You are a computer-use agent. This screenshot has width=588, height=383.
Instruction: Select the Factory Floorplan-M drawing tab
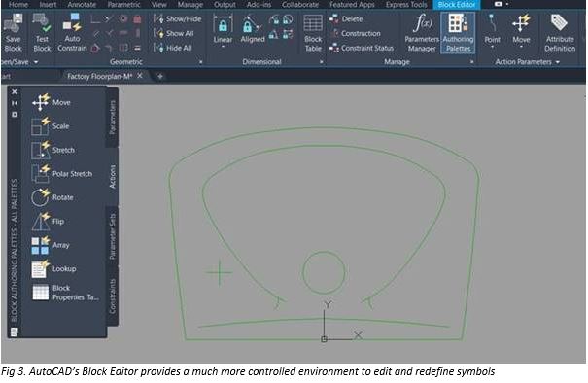click(99, 76)
